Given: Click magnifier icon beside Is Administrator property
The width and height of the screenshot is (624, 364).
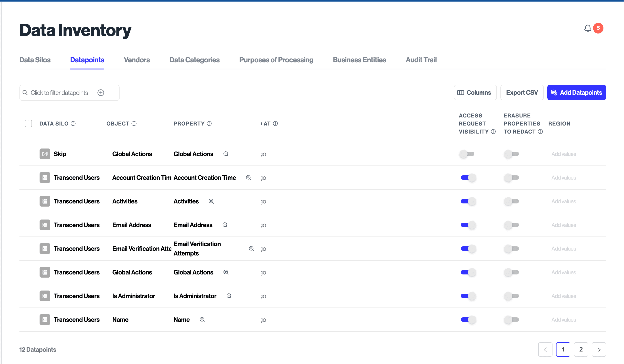Looking at the screenshot, I should pos(229,296).
